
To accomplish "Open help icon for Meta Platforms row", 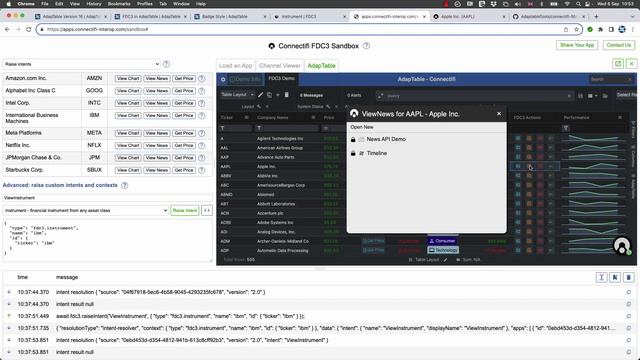I will tap(202, 133).
